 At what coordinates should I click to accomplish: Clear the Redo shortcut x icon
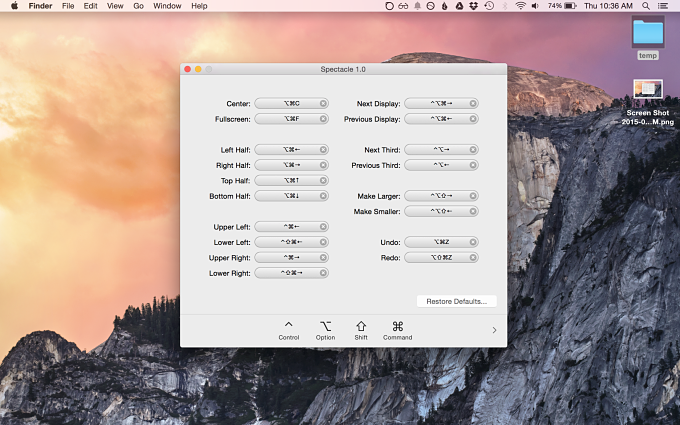[473, 258]
